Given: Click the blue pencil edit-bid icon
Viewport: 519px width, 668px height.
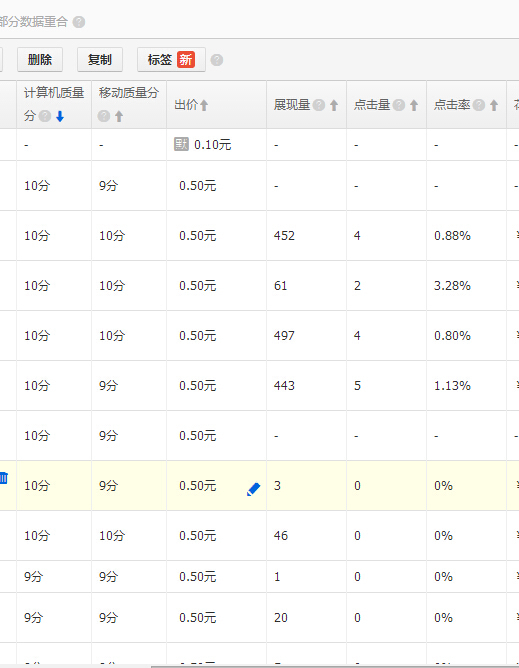Looking at the screenshot, I should point(254,489).
